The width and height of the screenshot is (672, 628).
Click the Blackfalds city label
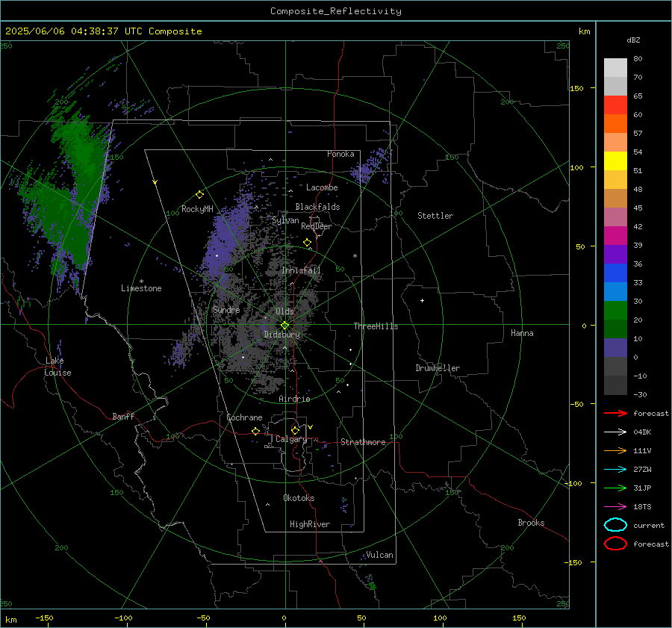click(x=317, y=207)
